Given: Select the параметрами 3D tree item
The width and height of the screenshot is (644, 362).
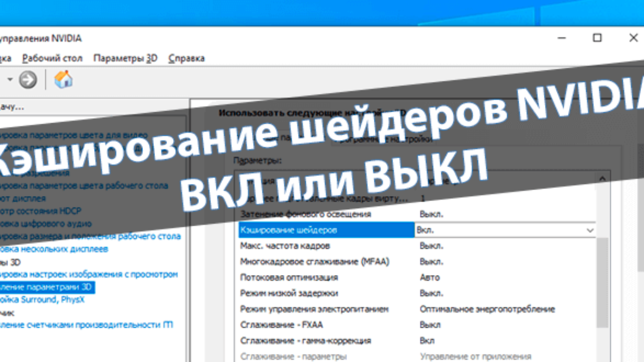Looking at the screenshot, I should click(47, 287).
